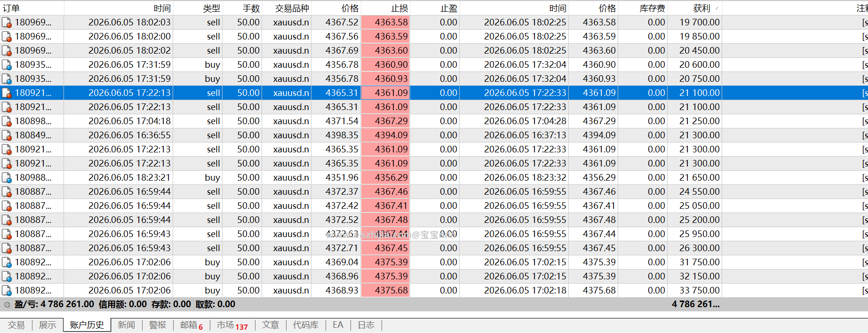
Task: Click the summary row circle icon next to 盈/亏
Action: click(7, 305)
